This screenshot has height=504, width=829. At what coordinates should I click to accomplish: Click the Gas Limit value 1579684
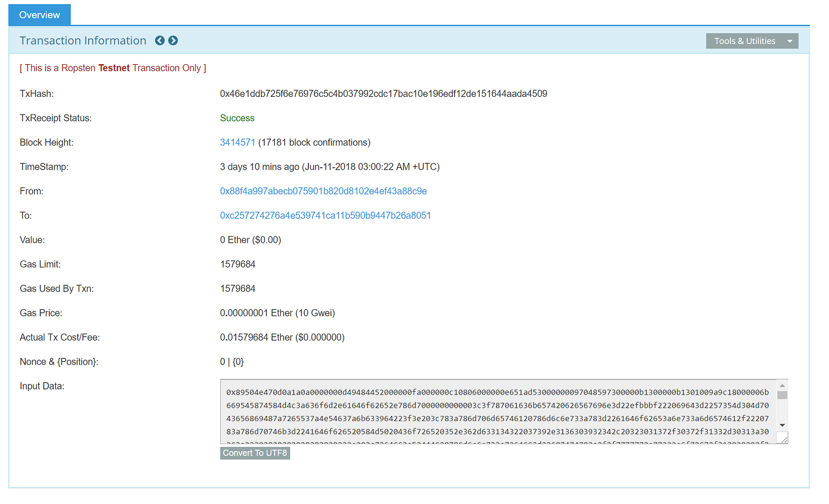click(x=238, y=264)
